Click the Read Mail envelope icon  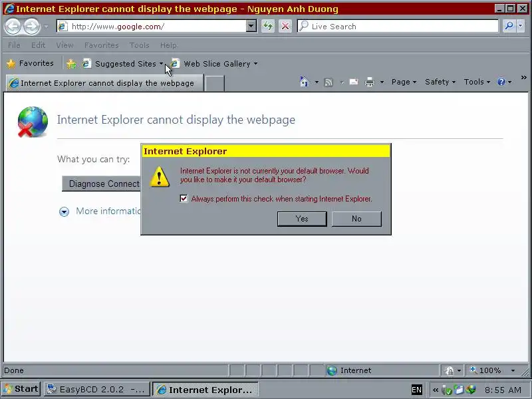[354, 82]
